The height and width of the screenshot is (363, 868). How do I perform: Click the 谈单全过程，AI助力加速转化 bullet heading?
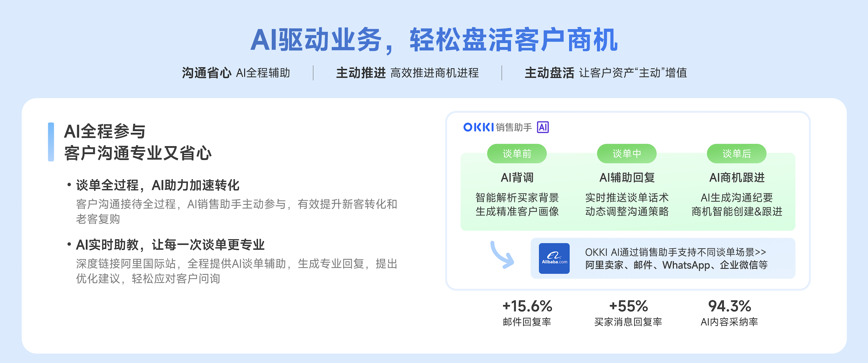coord(158,185)
